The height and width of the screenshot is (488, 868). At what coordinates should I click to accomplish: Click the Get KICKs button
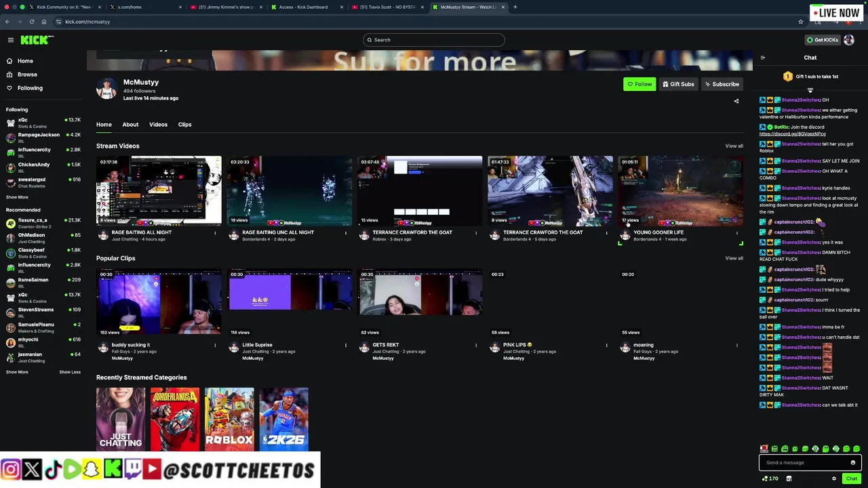(x=822, y=40)
